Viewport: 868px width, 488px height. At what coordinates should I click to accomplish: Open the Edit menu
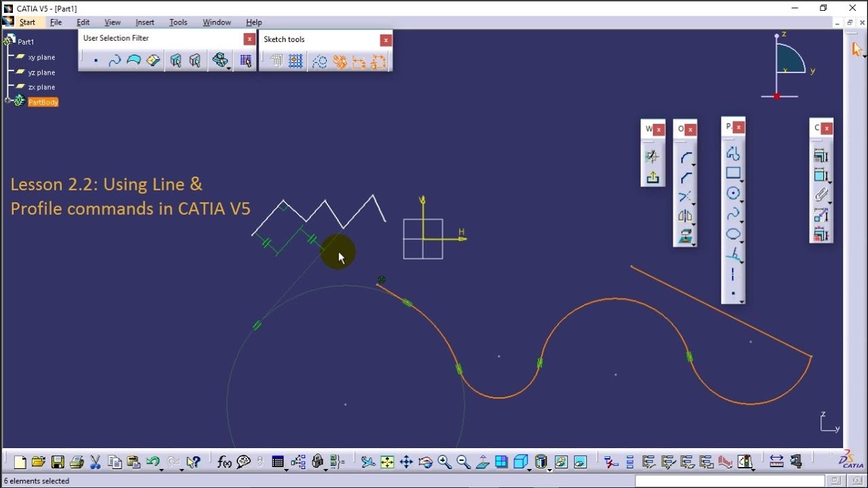coord(83,22)
